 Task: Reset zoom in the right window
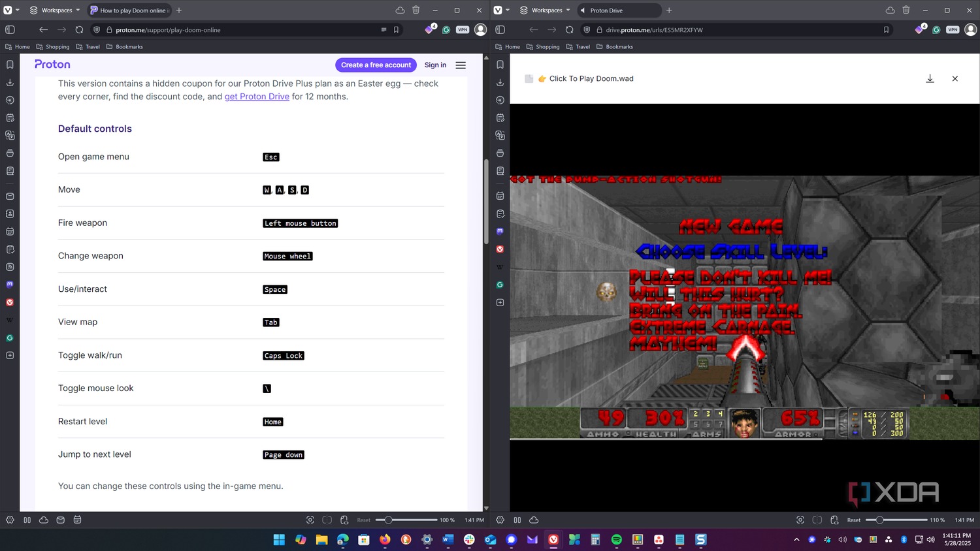coord(853,520)
